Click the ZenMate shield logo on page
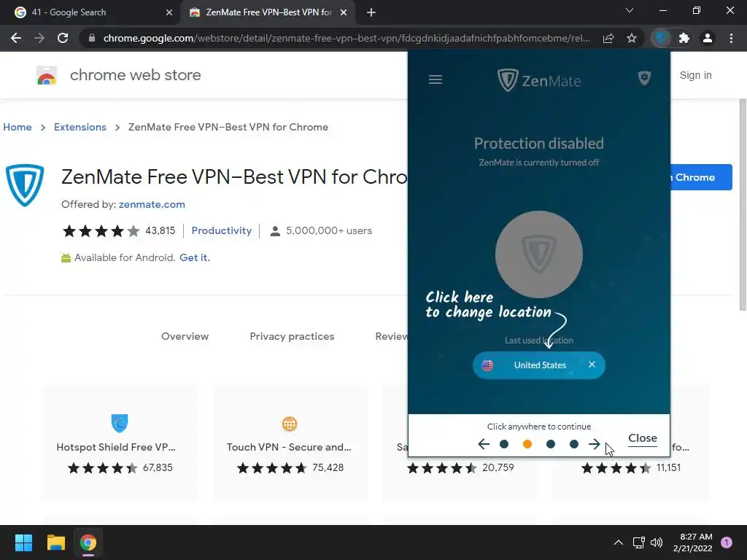This screenshot has width=747, height=560. pyautogui.click(x=25, y=185)
